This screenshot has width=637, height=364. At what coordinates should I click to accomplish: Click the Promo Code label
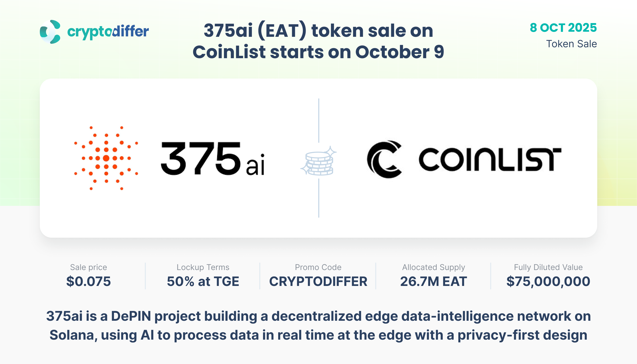click(x=318, y=267)
